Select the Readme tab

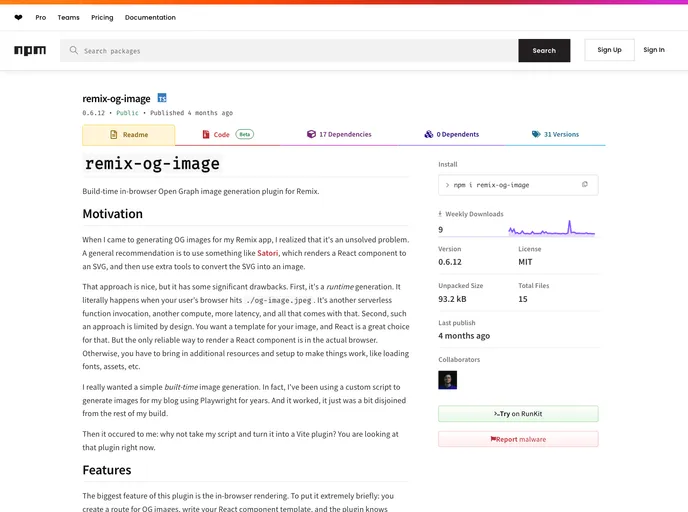[129, 135]
